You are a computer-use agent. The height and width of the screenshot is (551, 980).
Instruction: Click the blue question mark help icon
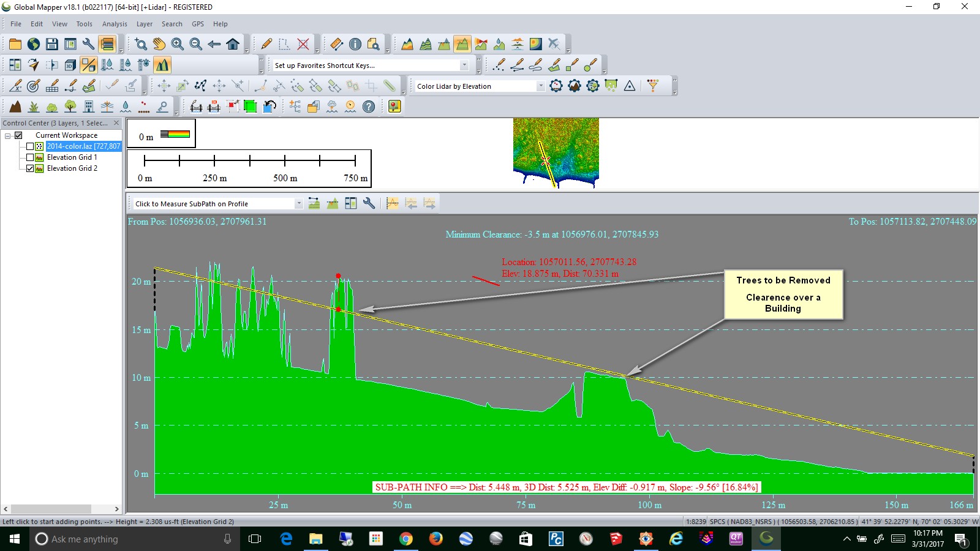pyautogui.click(x=369, y=107)
